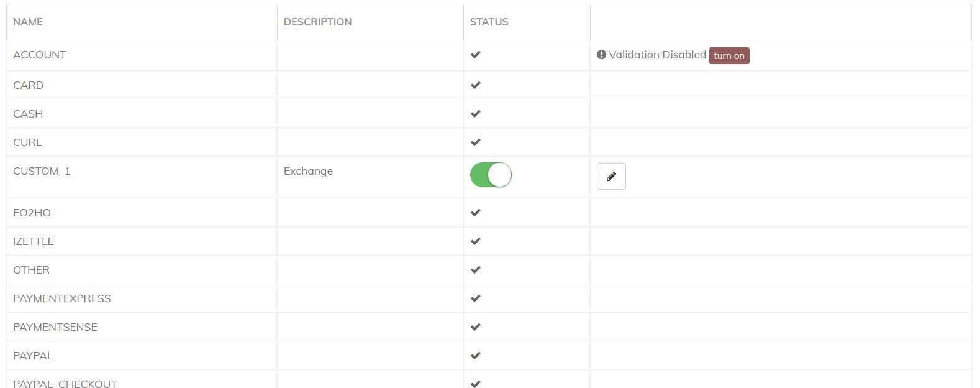Click the PAYMENTEXPRESS status checkmark
The height and width of the screenshot is (388, 980).
476,298
